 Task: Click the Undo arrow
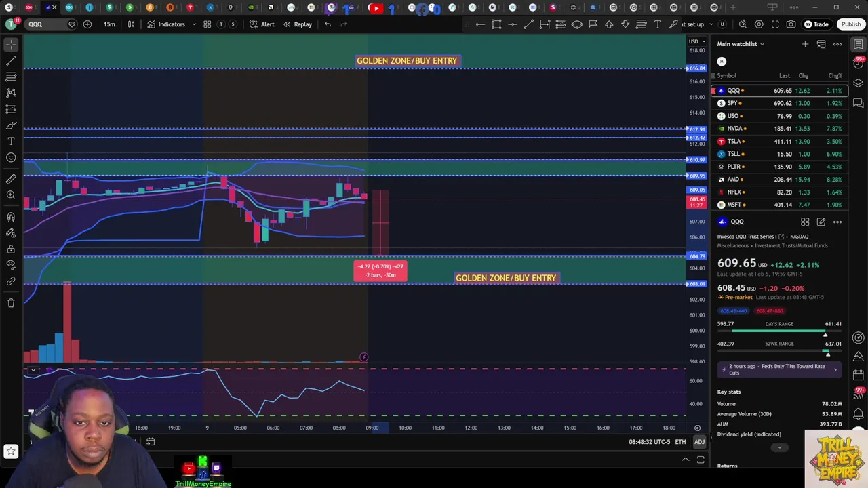[x=328, y=24]
